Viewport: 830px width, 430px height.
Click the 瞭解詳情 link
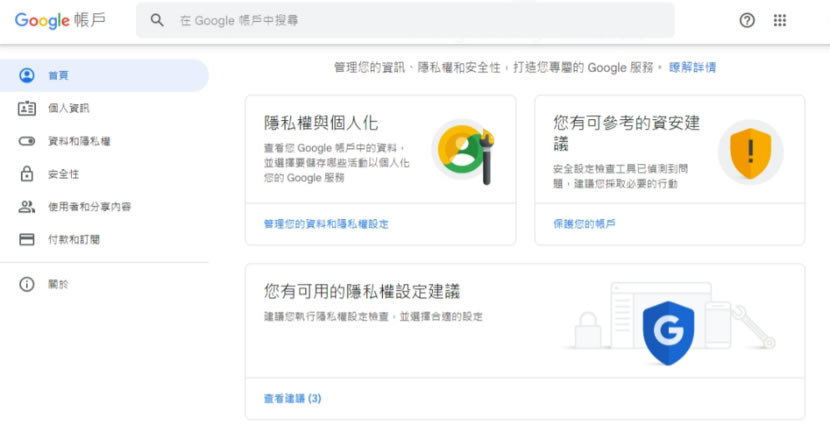(692, 67)
